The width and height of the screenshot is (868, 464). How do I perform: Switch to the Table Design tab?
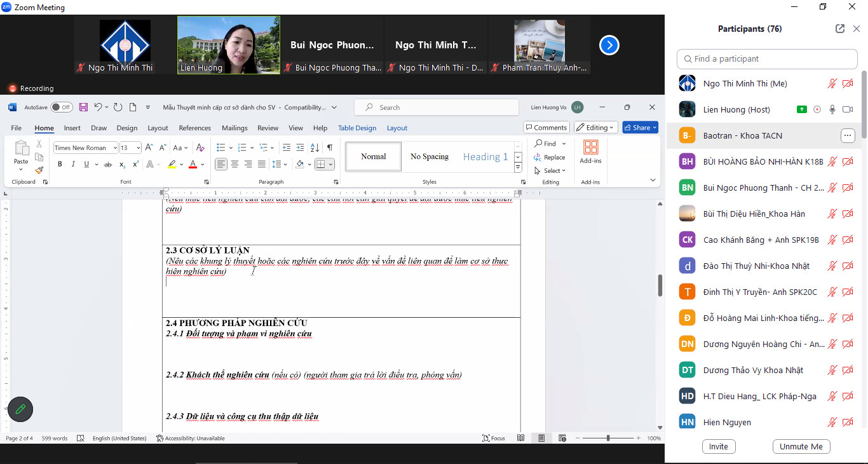pyautogui.click(x=356, y=128)
